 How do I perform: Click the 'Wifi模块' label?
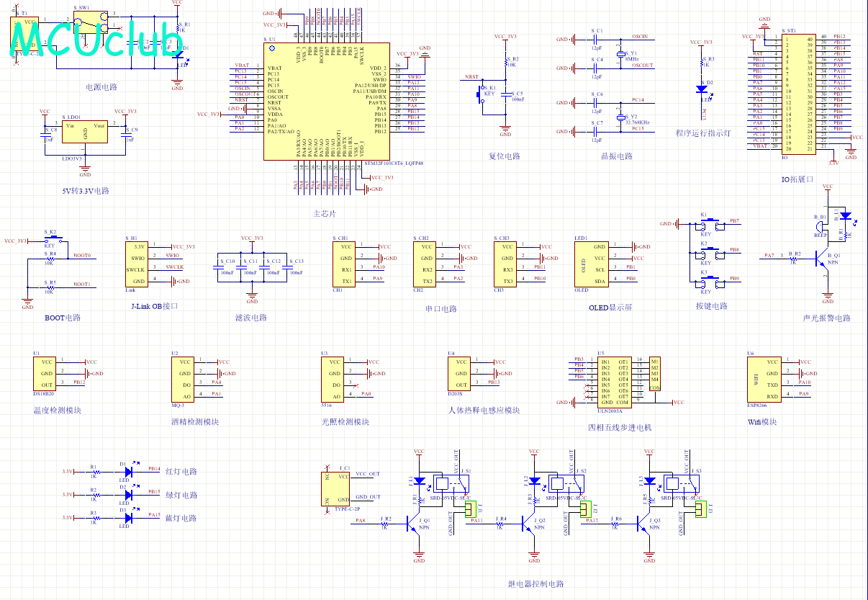pyautogui.click(x=762, y=421)
